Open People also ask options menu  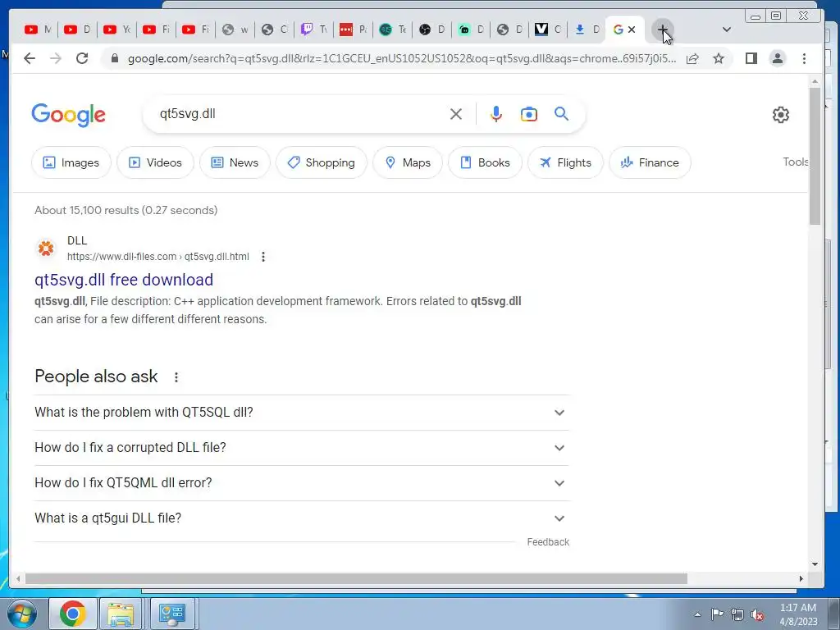[176, 377]
